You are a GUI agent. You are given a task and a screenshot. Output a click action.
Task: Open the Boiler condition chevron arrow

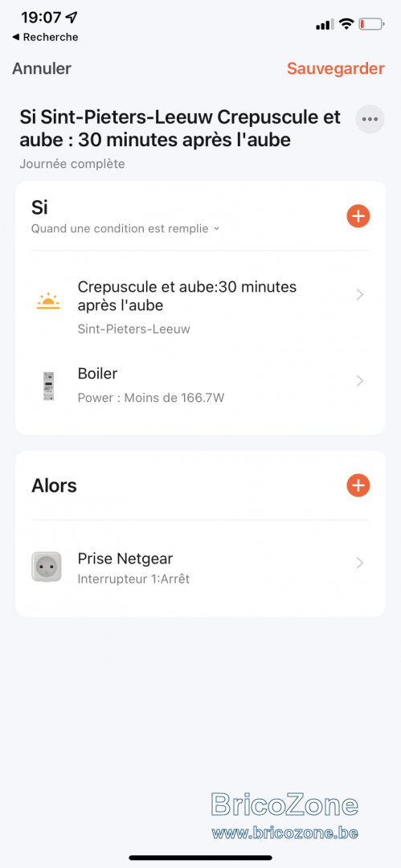[x=360, y=381]
